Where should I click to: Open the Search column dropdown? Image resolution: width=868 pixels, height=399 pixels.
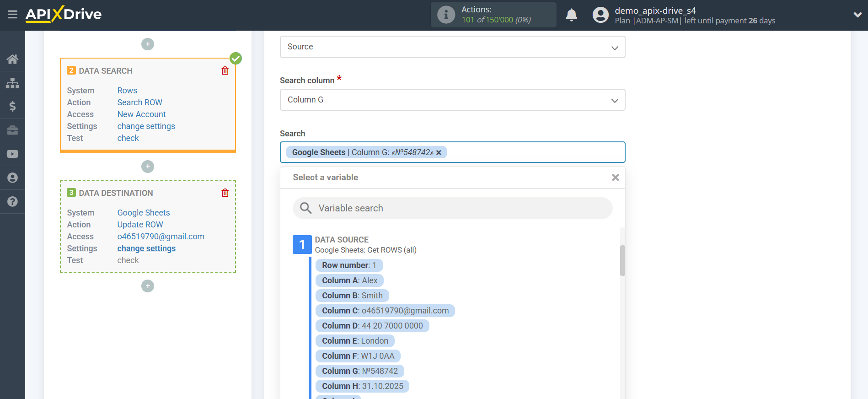coord(452,100)
